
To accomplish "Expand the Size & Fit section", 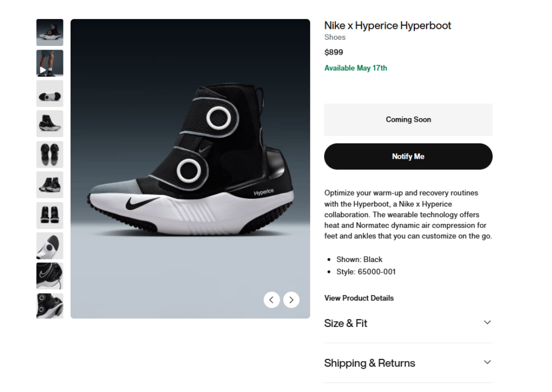I will [x=346, y=323].
